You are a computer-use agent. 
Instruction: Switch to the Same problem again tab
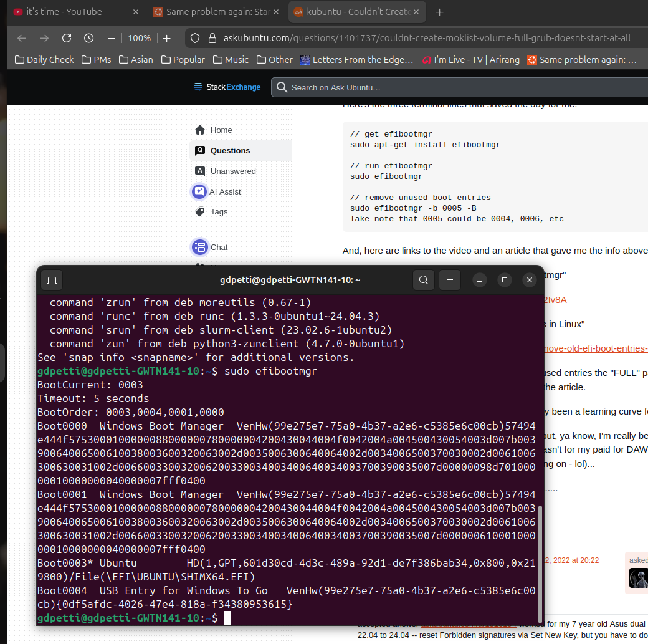pos(213,12)
